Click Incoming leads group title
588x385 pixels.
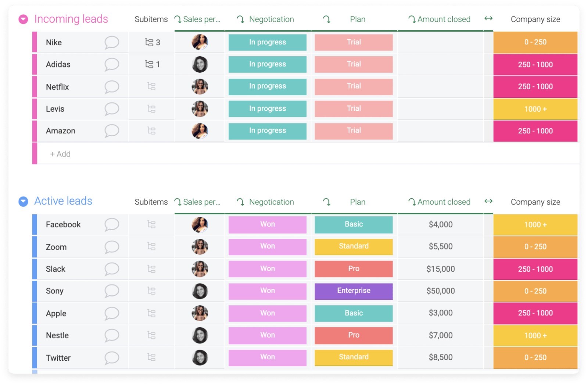pos(71,19)
